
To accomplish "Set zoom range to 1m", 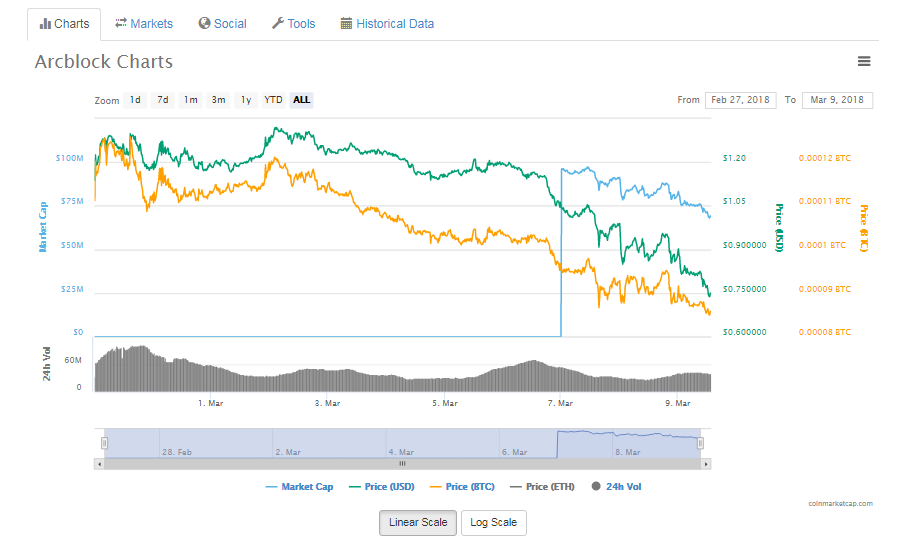I will (190, 100).
